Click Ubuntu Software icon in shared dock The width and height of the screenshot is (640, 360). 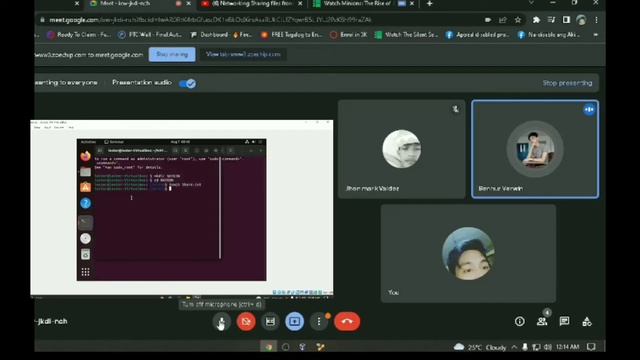(85, 187)
